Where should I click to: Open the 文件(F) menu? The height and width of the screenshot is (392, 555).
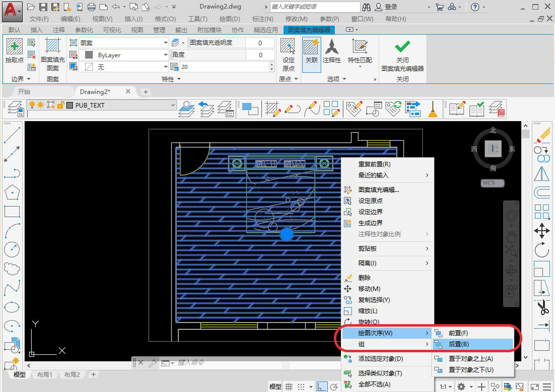(x=39, y=19)
